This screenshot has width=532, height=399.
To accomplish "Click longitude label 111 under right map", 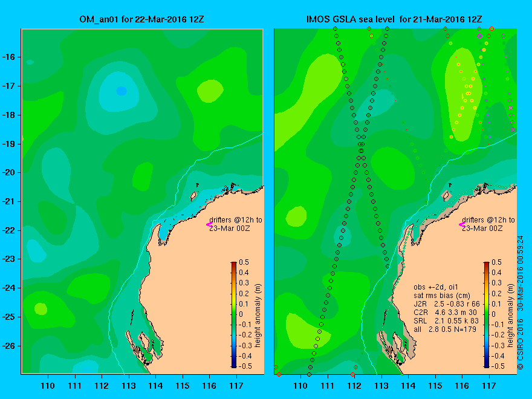I will click(x=328, y=386).
